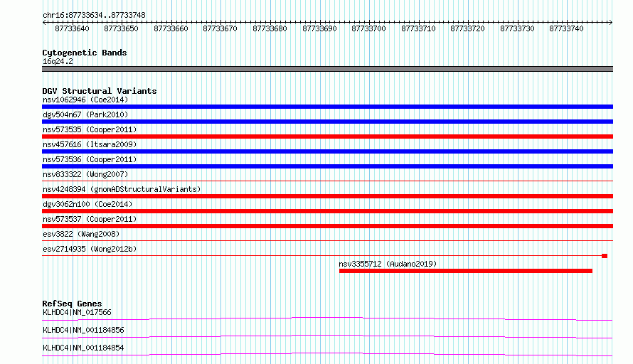Click the thin red line for esv3822
633x364 pixels.
pyautogui.click(x=327, y=241)
